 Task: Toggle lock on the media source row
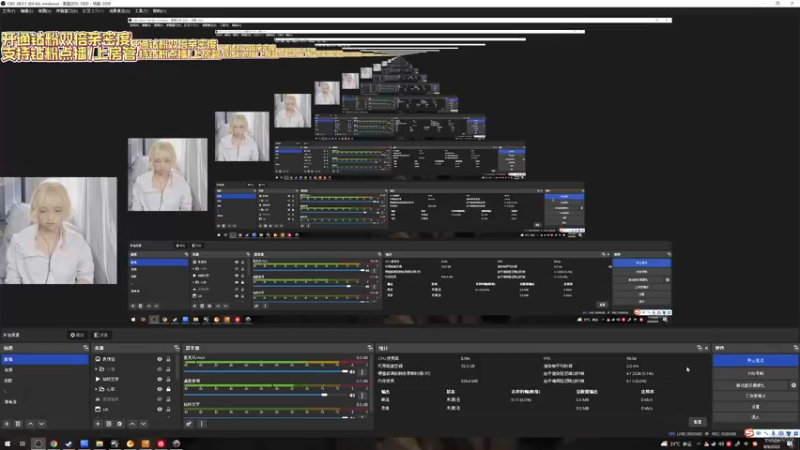(x=168, y=379)
